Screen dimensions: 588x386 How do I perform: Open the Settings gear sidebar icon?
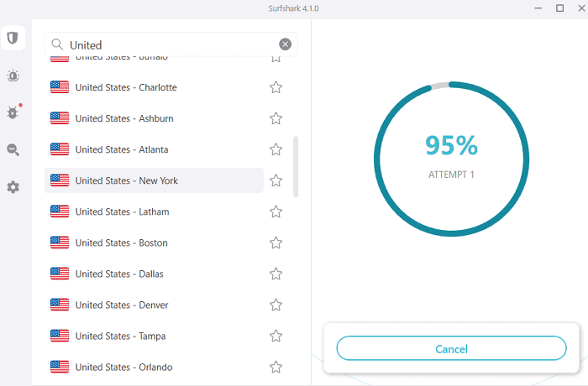(13, 187)
